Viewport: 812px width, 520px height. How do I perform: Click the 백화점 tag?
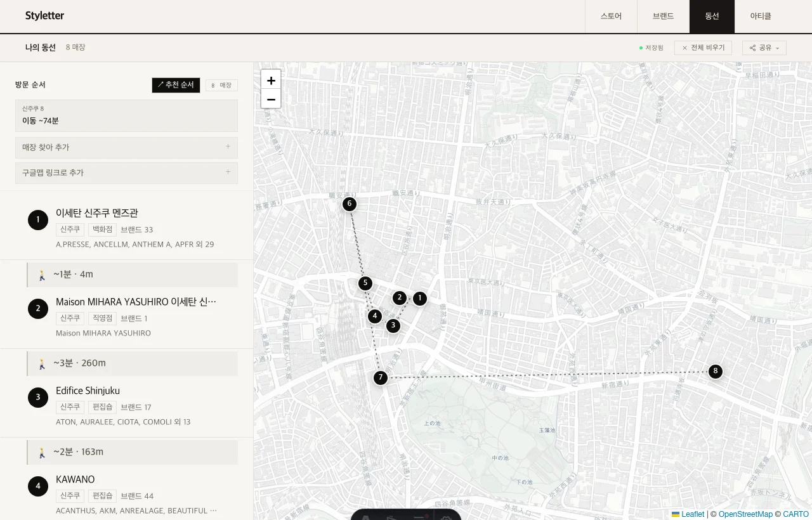tap(102, 230)
